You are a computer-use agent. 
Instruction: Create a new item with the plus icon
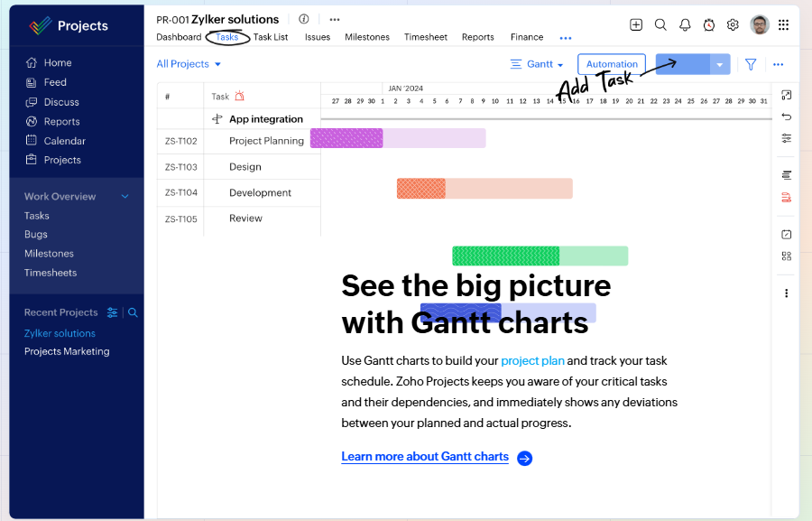point(636,24)
